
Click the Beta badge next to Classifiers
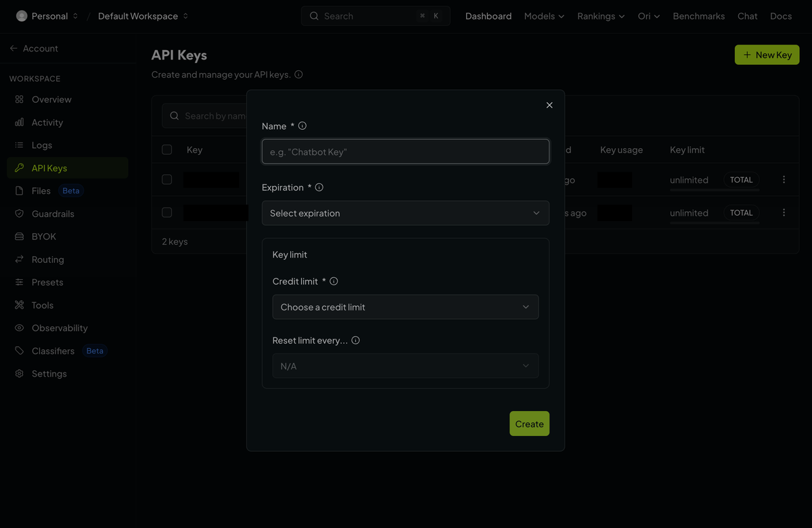[95, 351]
